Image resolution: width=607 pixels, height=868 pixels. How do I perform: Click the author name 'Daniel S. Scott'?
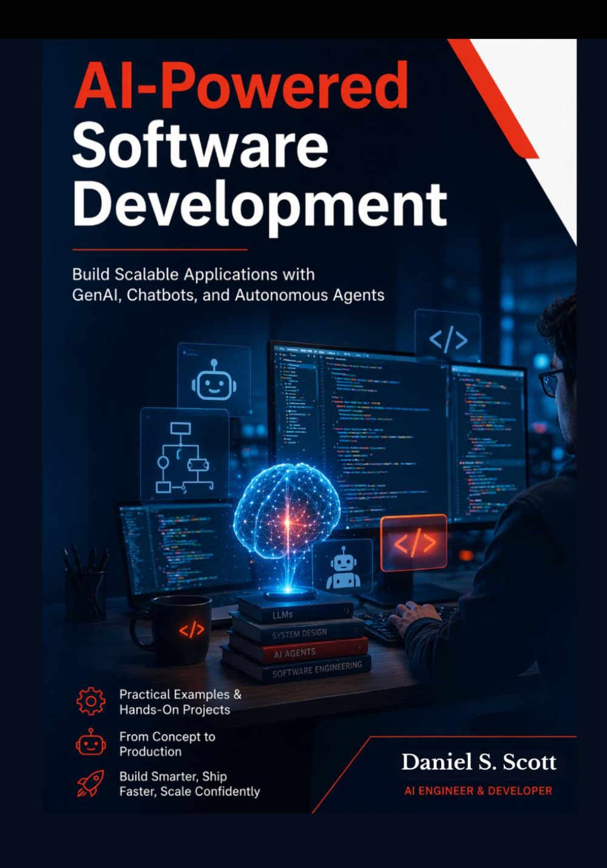(479, 762)
